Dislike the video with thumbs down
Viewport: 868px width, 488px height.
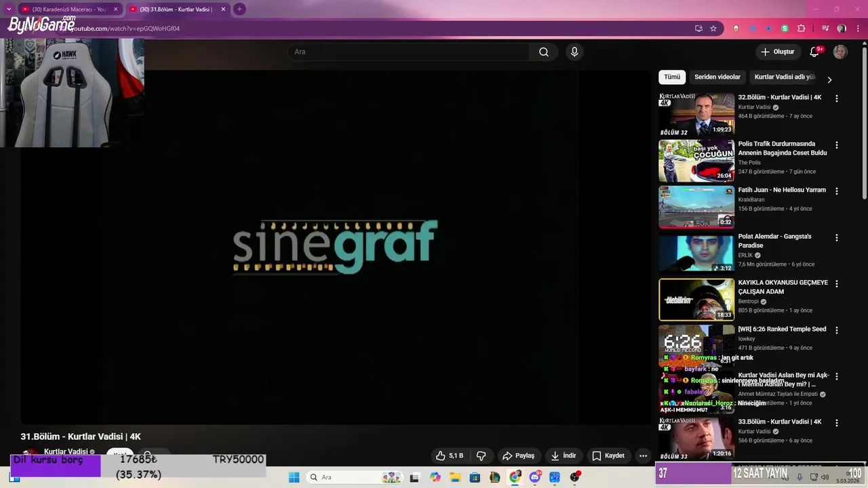click(481, 456)
